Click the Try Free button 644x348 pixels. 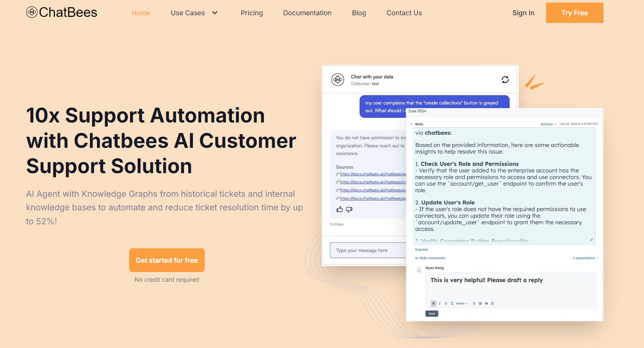pyautogui.click(x=574, y=13)
